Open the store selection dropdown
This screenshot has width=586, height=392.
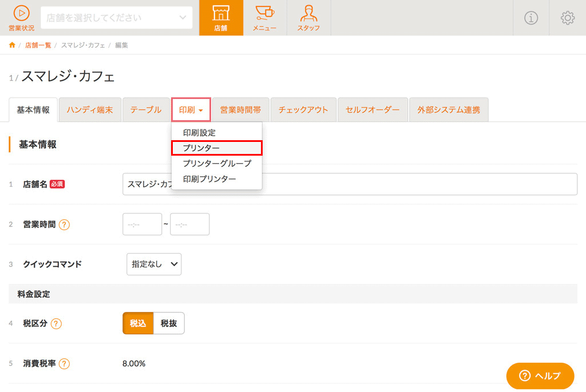click(116, 18)
